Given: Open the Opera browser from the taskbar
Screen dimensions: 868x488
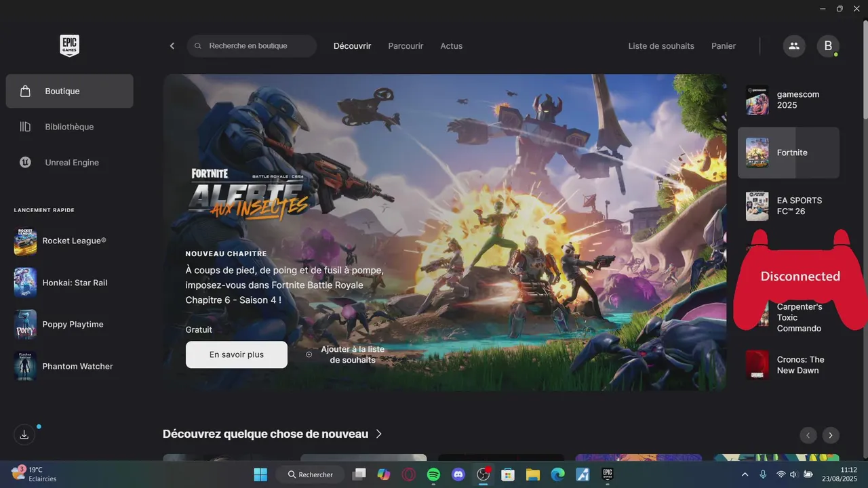Looking at the screenshot, I should [x=409, y=474].
